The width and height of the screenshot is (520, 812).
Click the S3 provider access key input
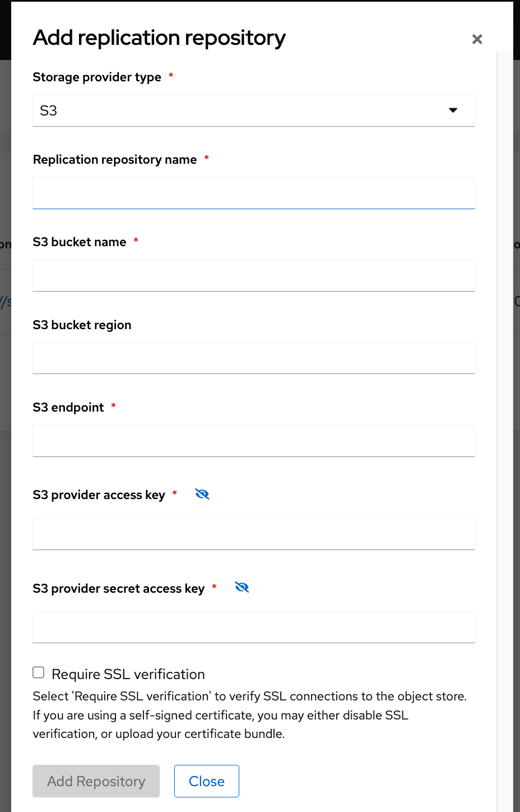point(254,534)
